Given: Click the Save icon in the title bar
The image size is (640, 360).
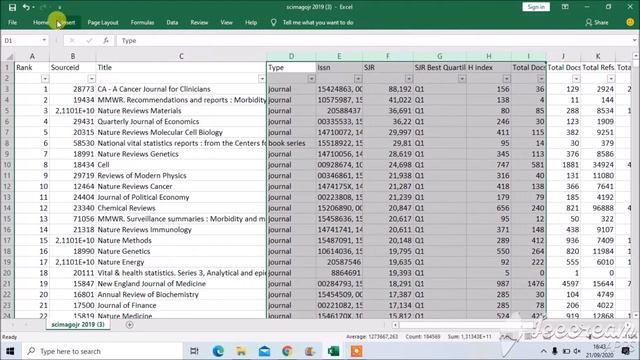Looking at the screenshot, I should (x=12, y=7).
